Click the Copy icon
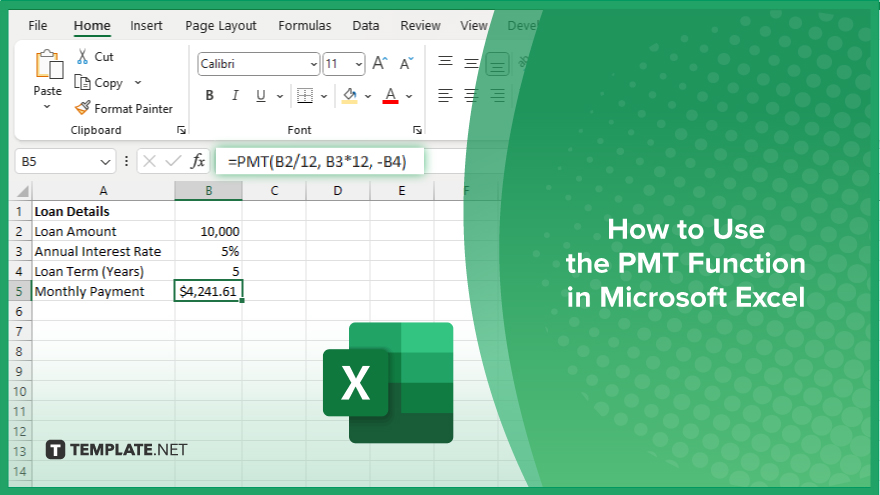880x495 pixels. [82, 82]
